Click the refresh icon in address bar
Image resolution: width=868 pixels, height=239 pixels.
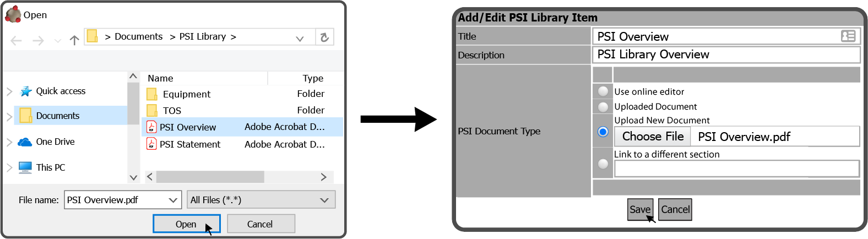324,37
